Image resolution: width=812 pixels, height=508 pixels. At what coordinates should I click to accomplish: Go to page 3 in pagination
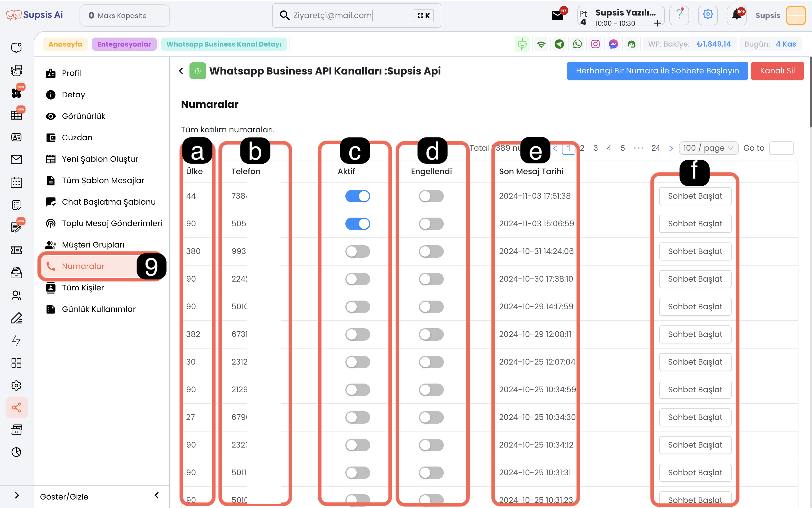click(595, 148)
